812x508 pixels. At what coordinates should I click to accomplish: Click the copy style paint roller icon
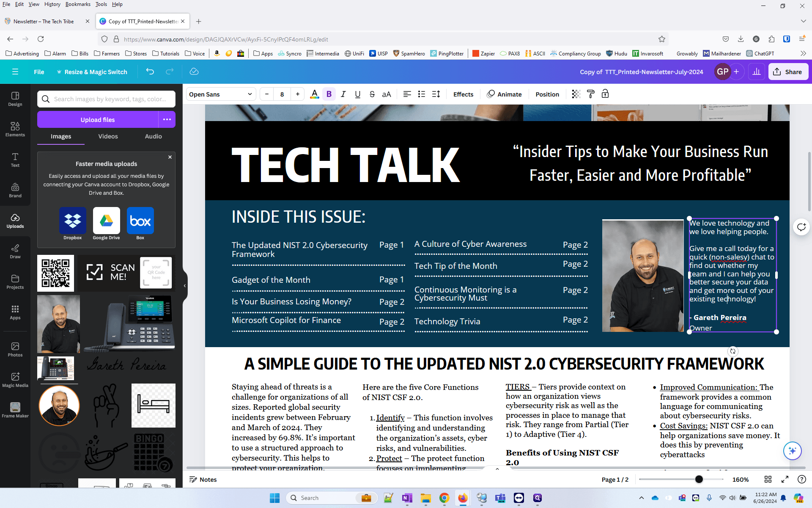(x=591, y=94)
